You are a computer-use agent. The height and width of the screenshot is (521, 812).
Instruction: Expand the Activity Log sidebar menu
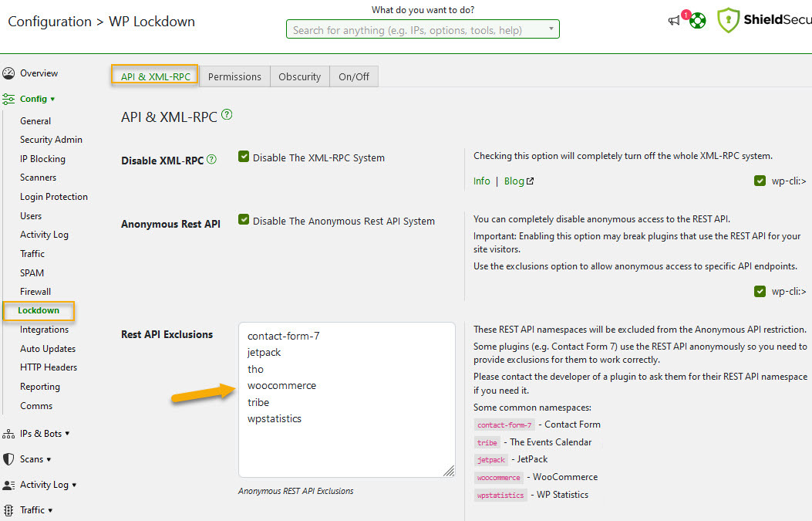48,485
